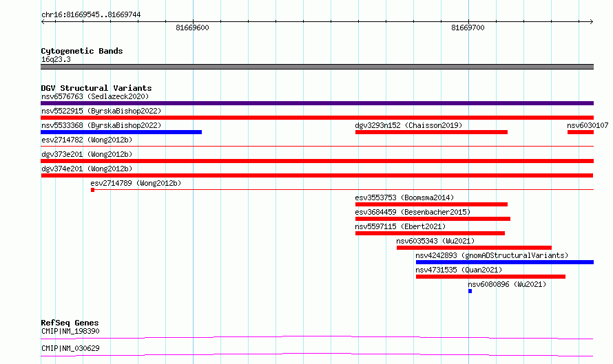Click the DGV Structural Variants track title
This screenshot has height=364, width=613.
pyautogui.click(x=96, y=88)
